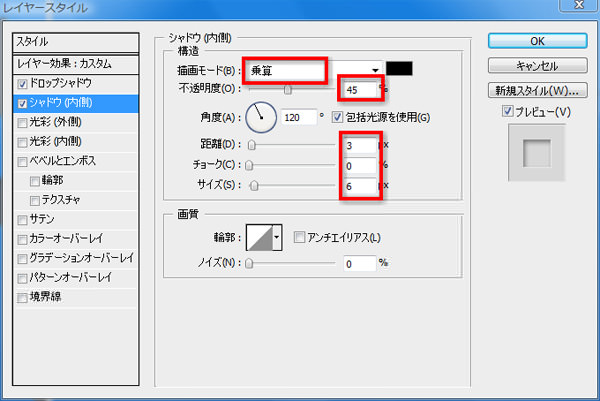Screen dimensions: 600x401
Task: Select the 光彩 (外側) effect row
Action: coord(75,123)
